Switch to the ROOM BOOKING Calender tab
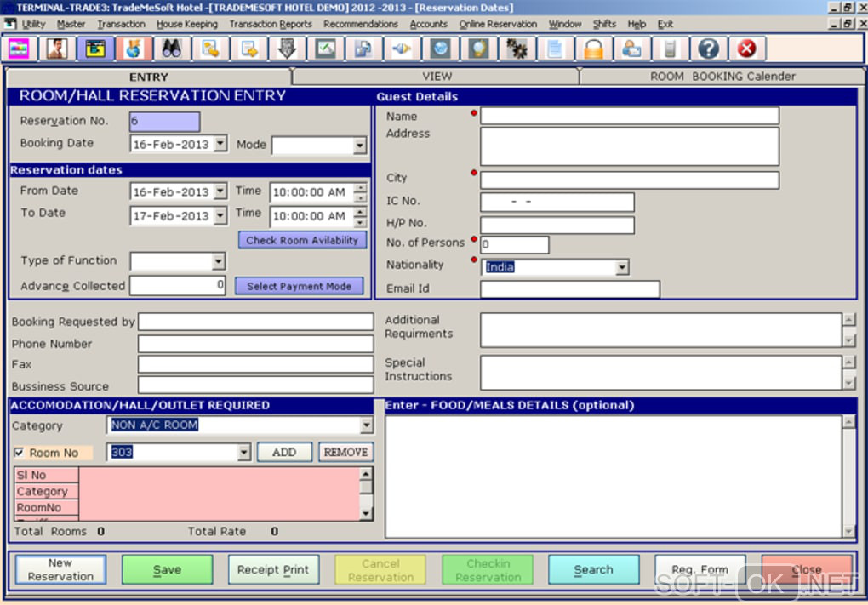868x605 pixels. point(722,77)
